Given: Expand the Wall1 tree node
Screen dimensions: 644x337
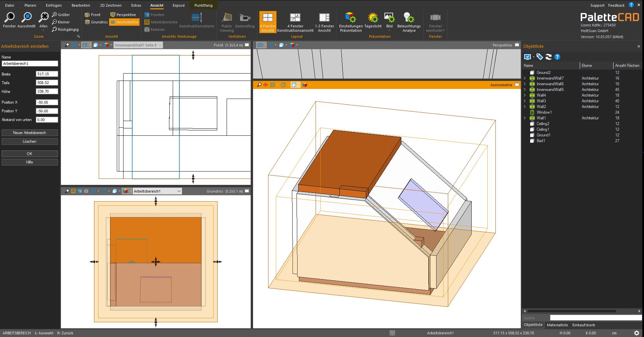Looking at the screenshot, I should click(525, 118).
